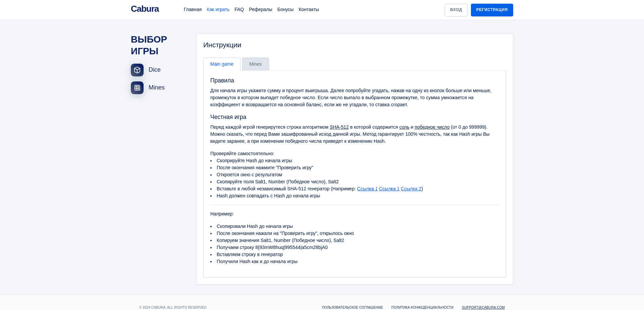Go to Главная in the navigation
Image resolution: width=644 pixels, height=310 pixels.
coord(193,9)
